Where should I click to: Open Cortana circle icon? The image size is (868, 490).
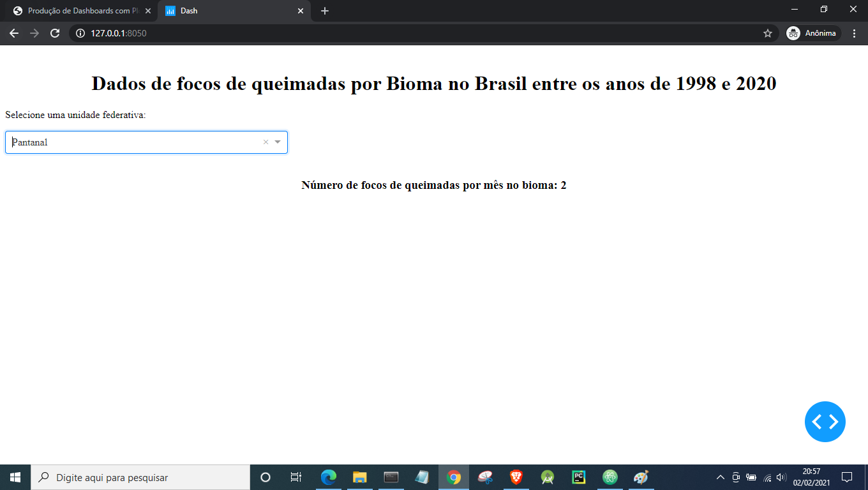click(266, 477)
